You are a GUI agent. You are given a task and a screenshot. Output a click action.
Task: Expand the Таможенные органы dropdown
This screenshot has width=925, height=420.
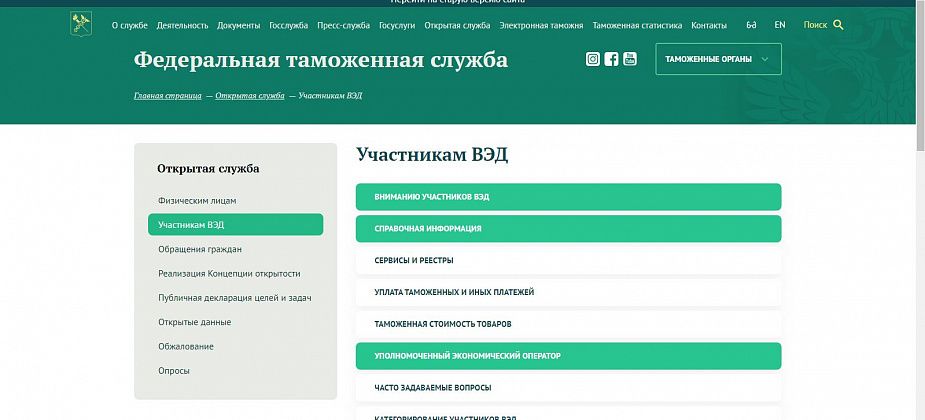pos(719,59)
